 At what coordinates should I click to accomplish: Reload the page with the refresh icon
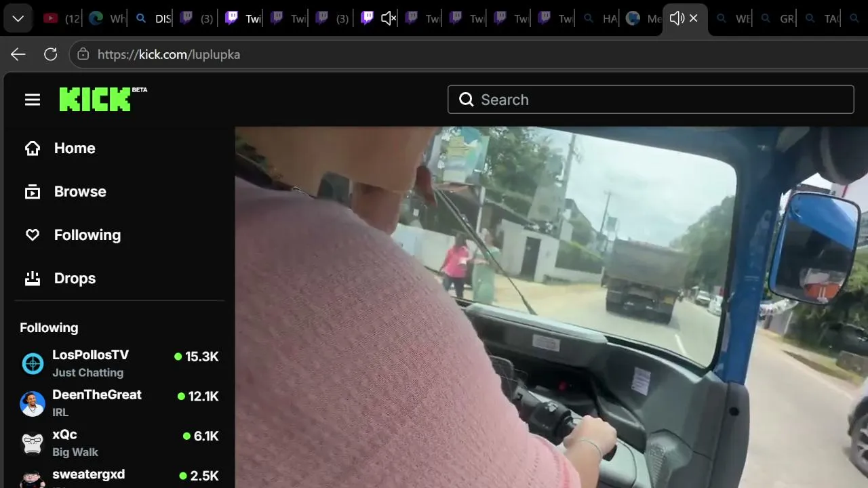[51, 54]
